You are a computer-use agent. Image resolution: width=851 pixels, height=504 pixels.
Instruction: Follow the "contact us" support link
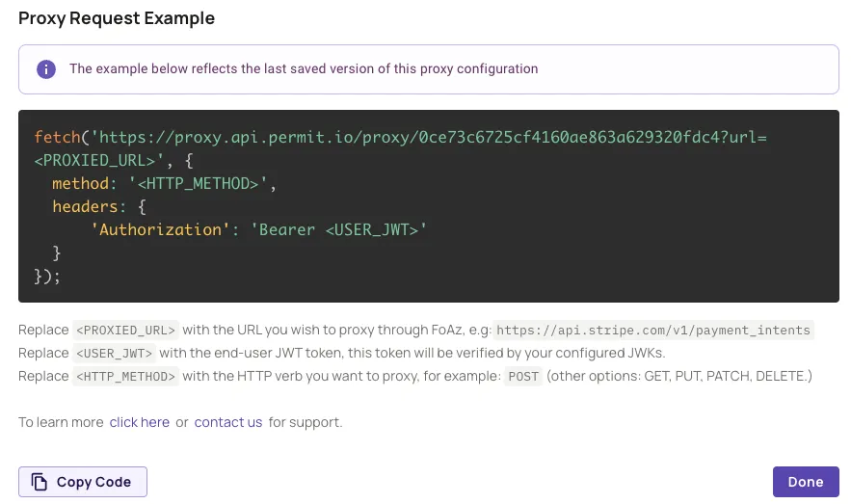[228, 422]
